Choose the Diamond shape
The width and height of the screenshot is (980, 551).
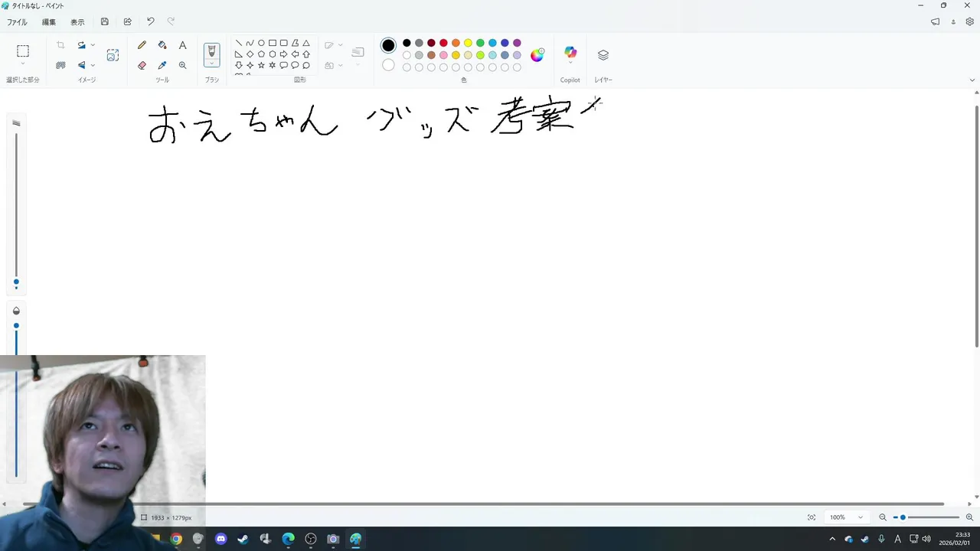[250, 54]
